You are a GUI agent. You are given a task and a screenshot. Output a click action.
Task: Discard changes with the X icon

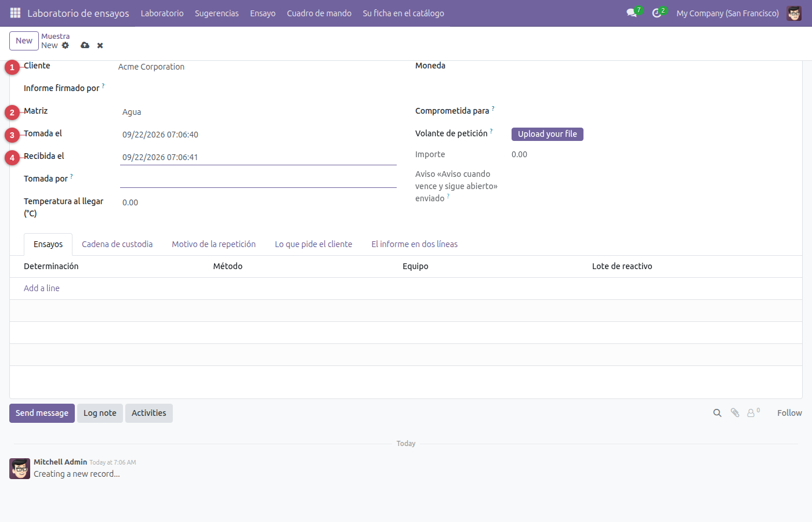pyautogui.click(x=100, y=45)
